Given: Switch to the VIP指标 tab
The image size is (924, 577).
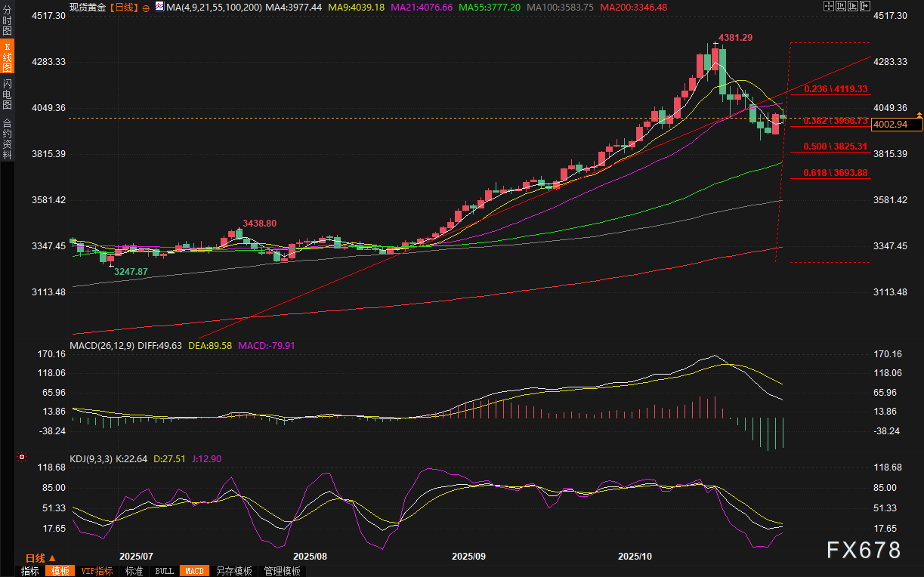Looking at the screenshot, I should [x=97, y=571].
